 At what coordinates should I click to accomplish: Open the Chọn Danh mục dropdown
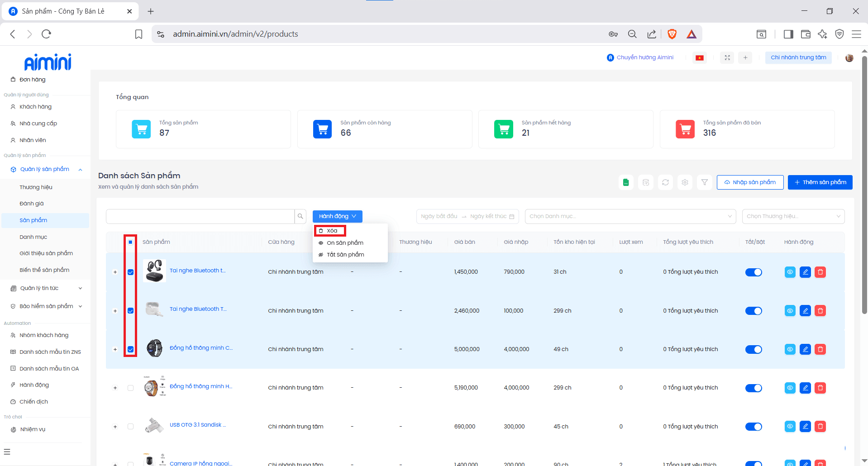pyautogui.click(x=630, y=216)
